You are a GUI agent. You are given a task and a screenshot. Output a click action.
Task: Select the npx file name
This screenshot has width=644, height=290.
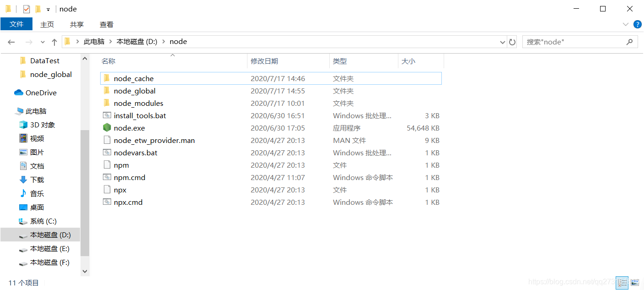point(120,190)
